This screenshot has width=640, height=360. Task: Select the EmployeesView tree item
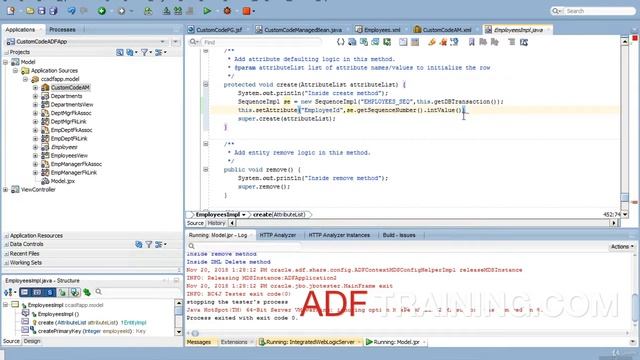[69, 156]
